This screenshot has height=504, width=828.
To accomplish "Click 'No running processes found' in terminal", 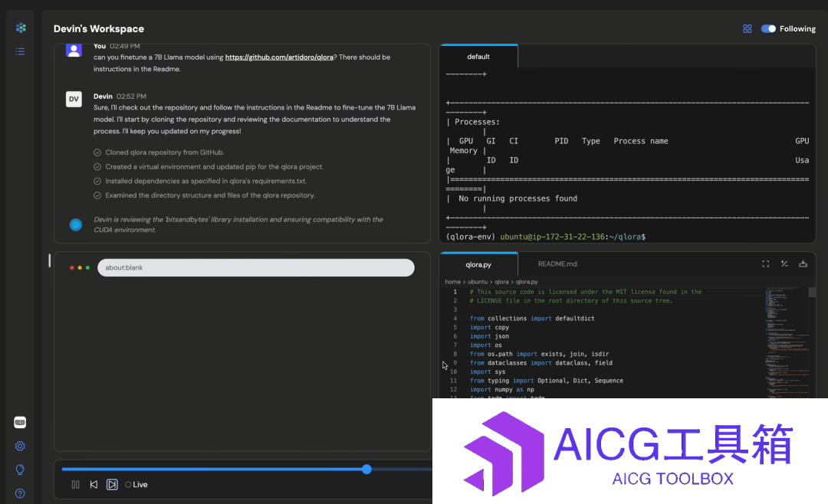I will coord(518,198).
